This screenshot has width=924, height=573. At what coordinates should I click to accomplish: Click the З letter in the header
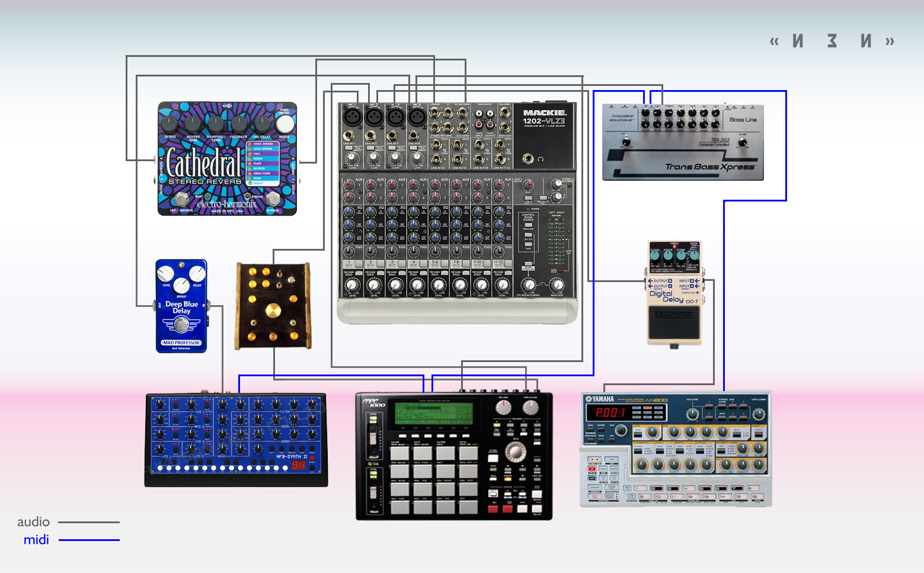tap(832, 41)
